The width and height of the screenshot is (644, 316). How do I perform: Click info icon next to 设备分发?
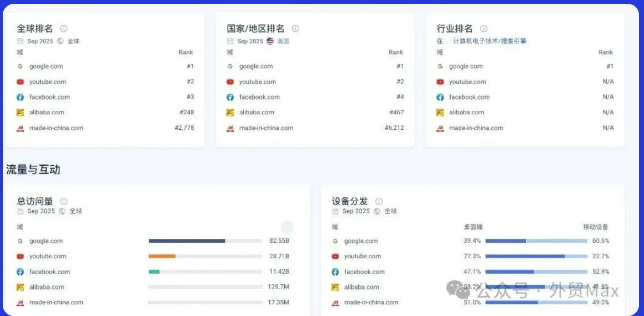tap(379, 201)
